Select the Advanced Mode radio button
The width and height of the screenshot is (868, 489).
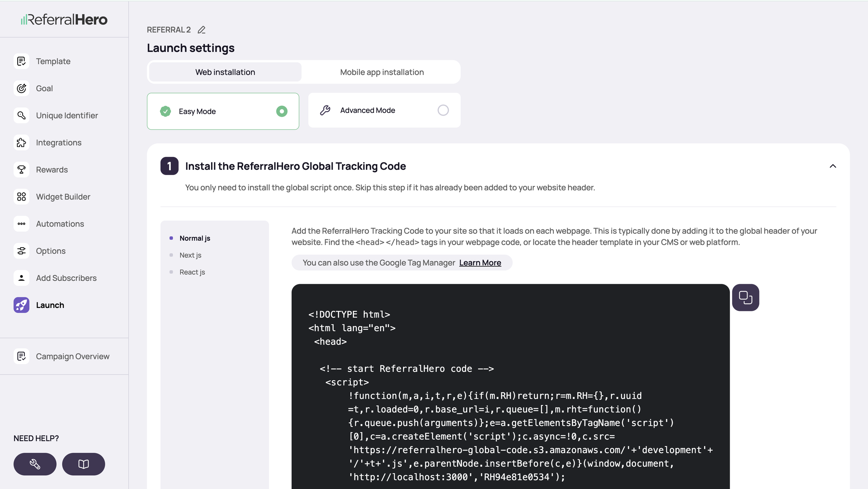[443, 110]
